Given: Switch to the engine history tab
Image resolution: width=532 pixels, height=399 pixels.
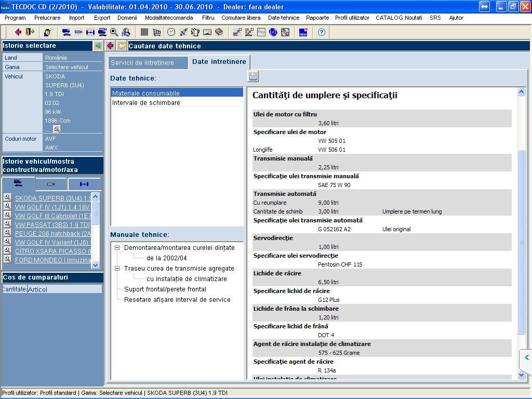Looking at the screenshot, I should (x=51, y=184).
